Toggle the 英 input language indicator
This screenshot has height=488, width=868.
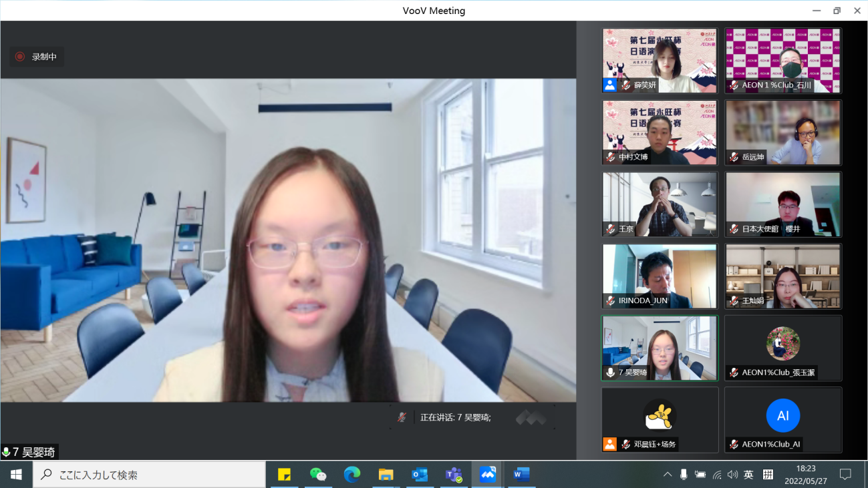point(748,475)
